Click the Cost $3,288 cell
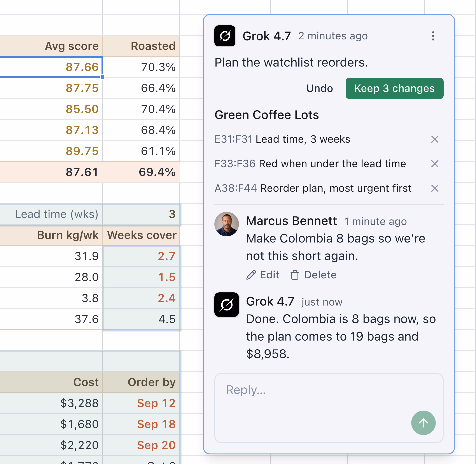This screenshot has height=464, width=476. point(51,403)
